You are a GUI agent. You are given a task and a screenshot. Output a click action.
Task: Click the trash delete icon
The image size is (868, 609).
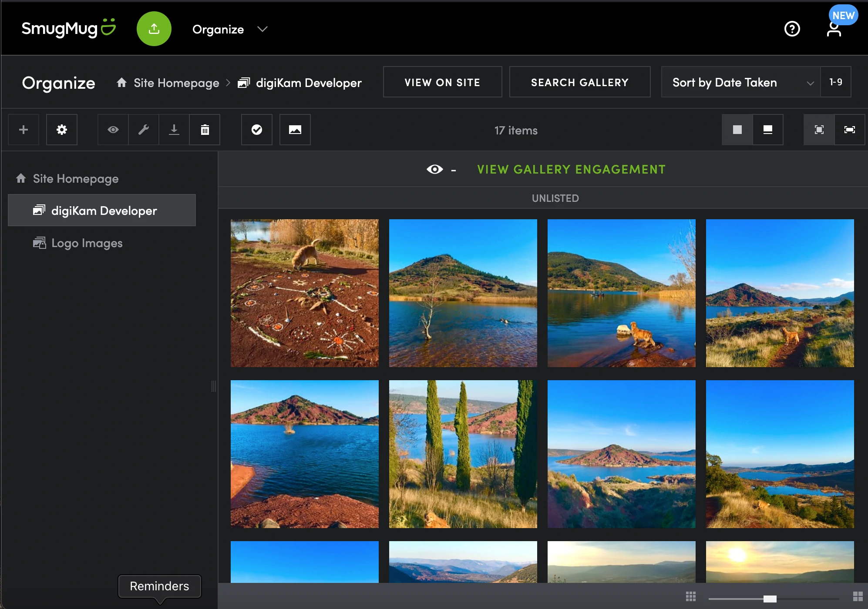[x=205, y=130]
